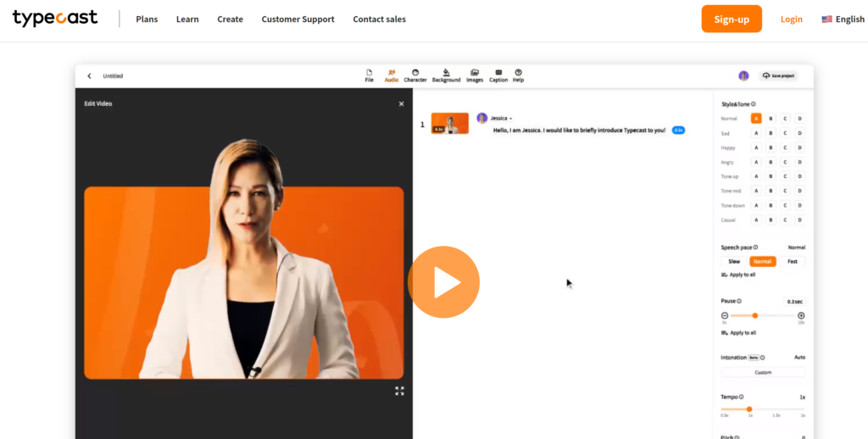Play the demo video
The height and width of the screenshot is (439, 868).
[443, 281]
